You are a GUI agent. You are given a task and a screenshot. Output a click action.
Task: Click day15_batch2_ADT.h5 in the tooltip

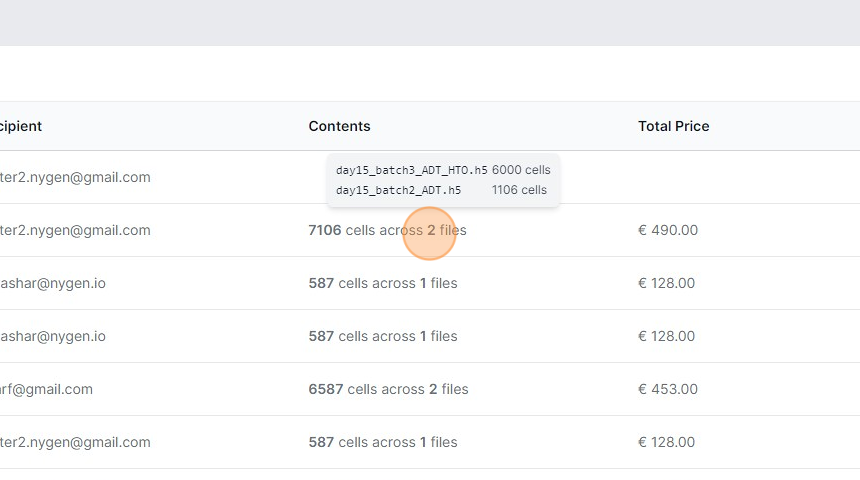coord(398,190)
